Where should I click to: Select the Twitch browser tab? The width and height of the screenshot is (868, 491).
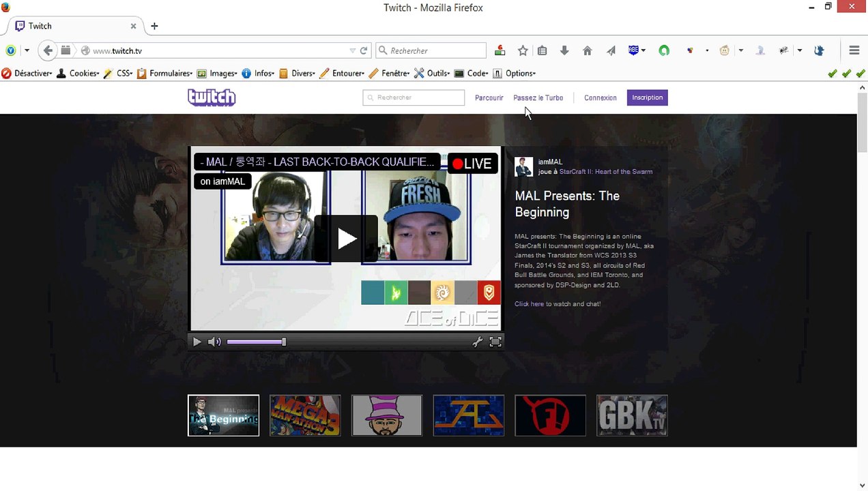tap(75, 26)
